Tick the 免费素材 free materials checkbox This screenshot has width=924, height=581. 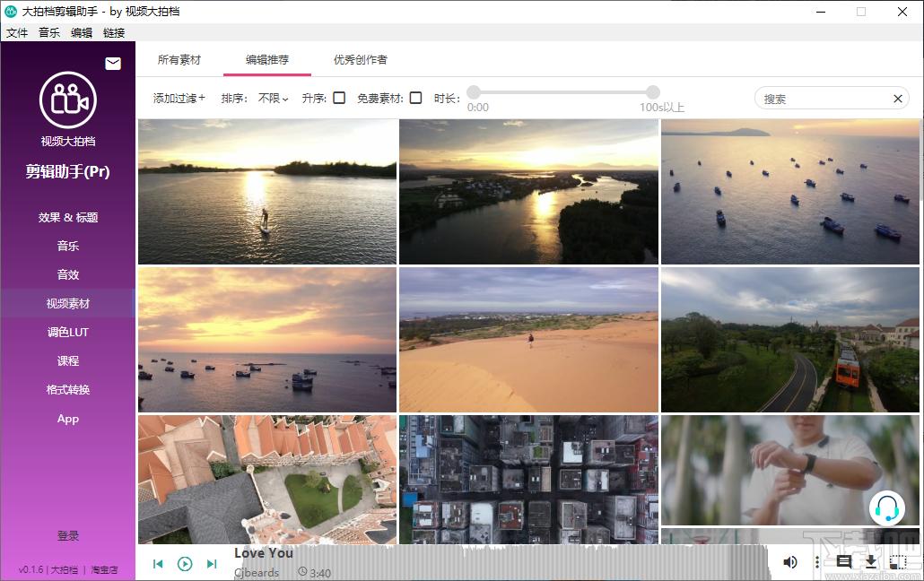(x=416, y=98)
